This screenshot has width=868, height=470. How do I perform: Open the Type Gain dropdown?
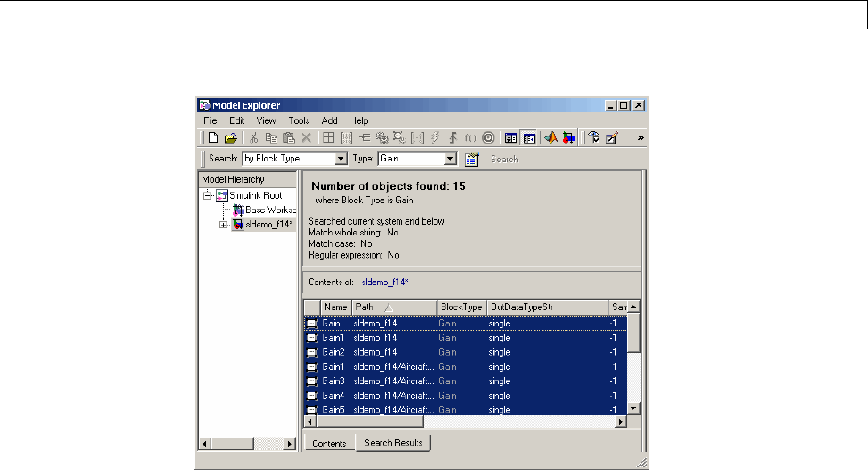coord(451,159)
